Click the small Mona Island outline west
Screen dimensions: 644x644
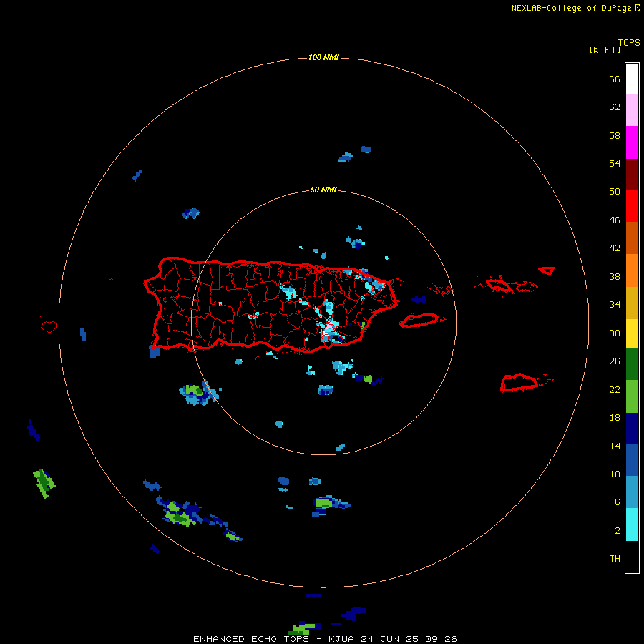49,326
